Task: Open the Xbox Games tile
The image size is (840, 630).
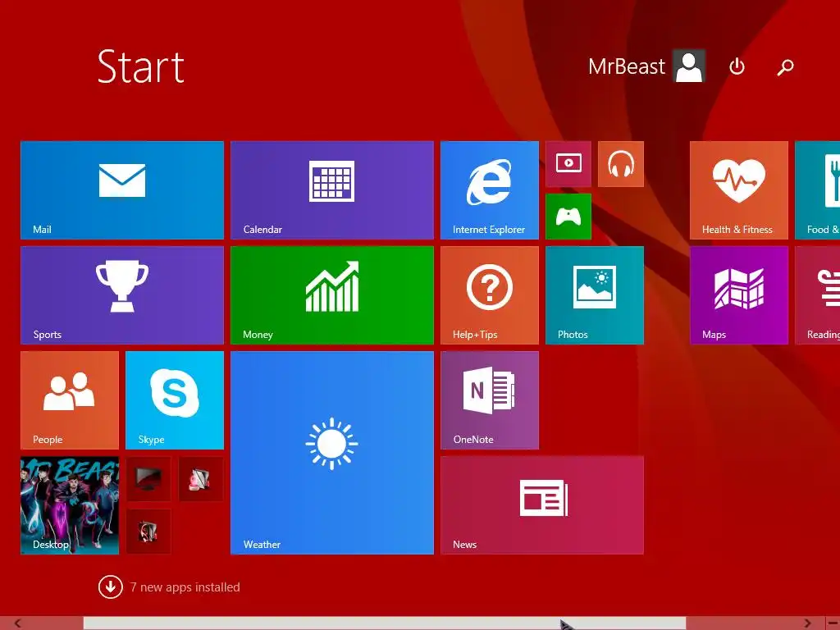Action: [x=568, y=217]
